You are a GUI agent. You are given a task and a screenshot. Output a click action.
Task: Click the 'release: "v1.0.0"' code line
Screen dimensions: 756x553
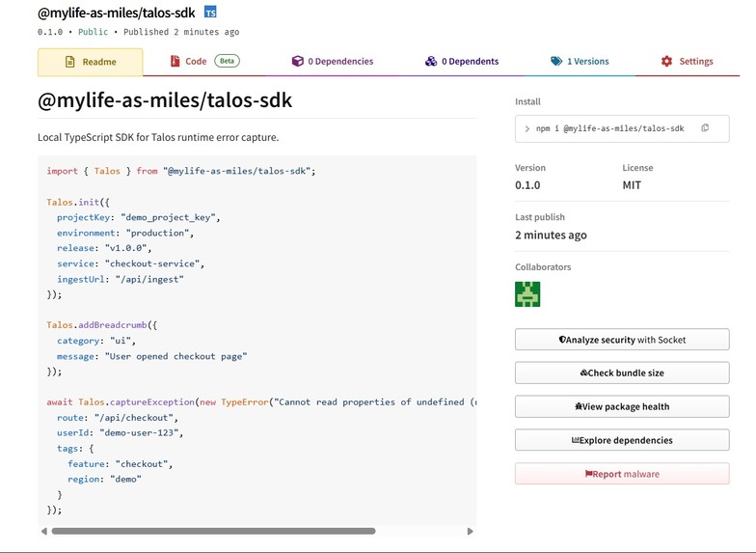click(104, 248)
